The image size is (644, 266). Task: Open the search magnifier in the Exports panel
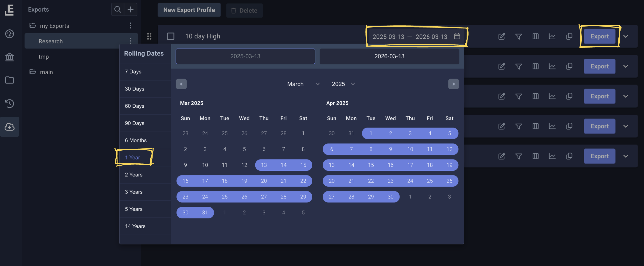point(118,9)
